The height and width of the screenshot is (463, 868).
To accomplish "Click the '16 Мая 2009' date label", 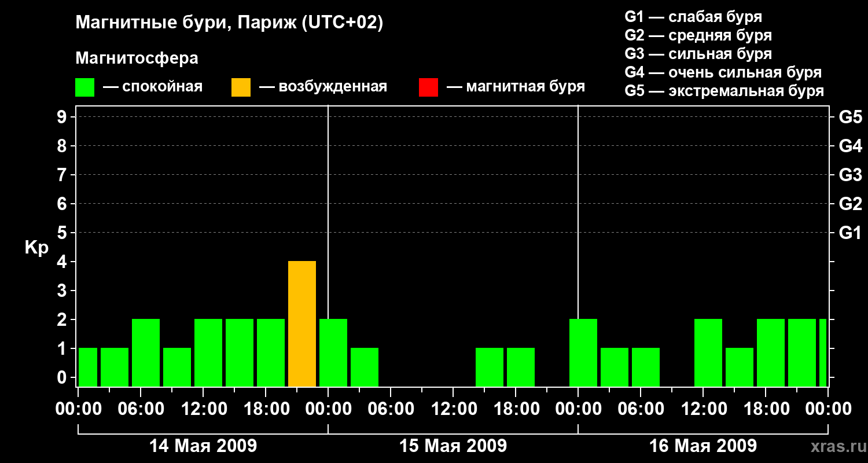I will (703, 446).
